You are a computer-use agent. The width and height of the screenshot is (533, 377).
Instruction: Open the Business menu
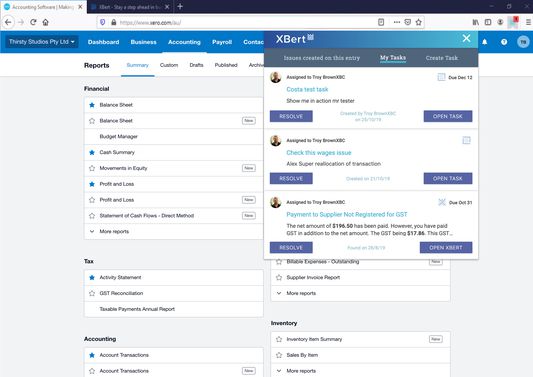pos(143,42)
